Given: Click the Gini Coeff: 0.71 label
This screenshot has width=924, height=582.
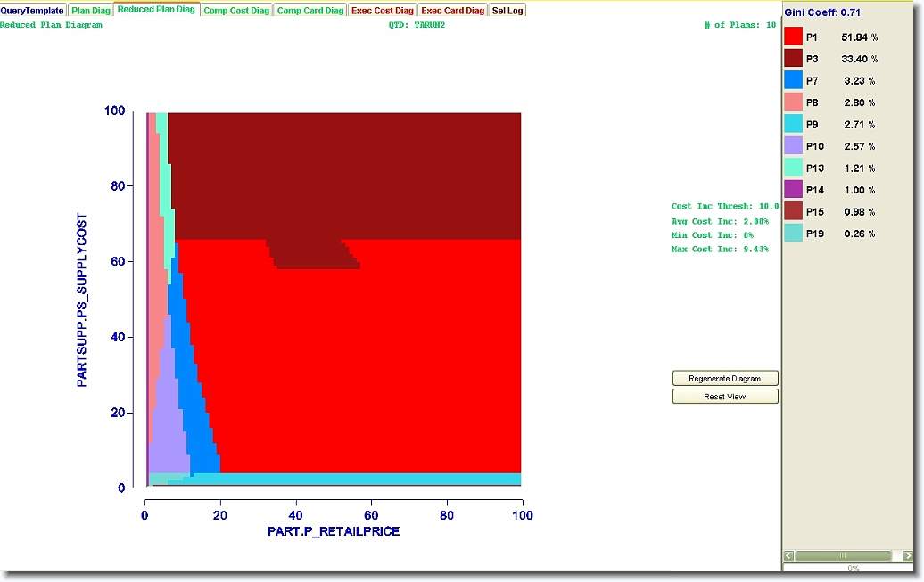Looking at the screenshot, I should point(822,12).
